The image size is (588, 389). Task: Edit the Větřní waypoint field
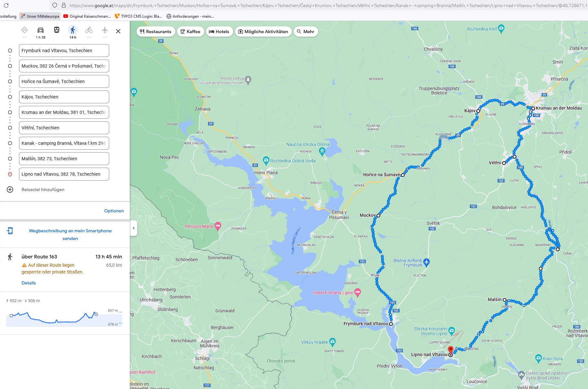tap(64, 128)
